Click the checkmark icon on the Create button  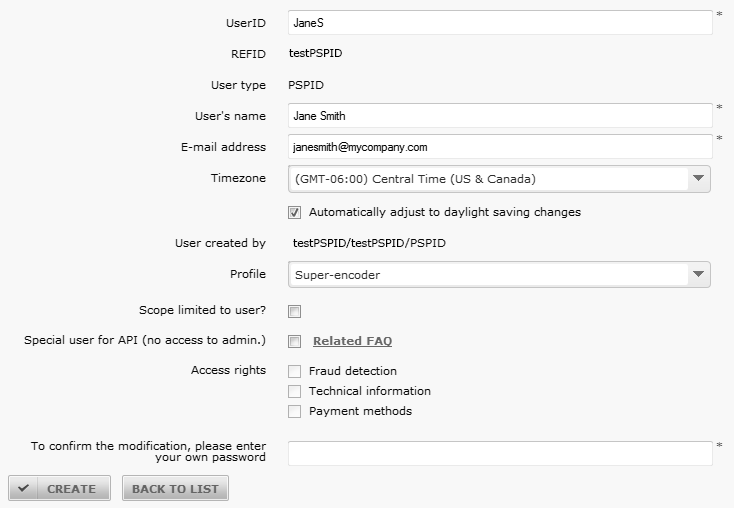point(23,488)
